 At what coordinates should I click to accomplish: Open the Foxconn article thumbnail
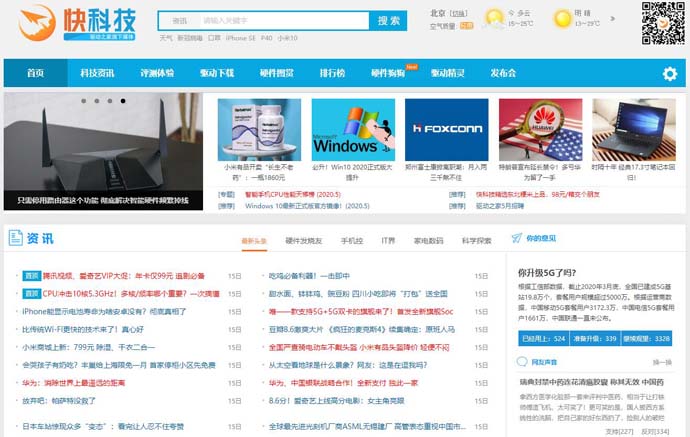click(x=447, y=129)
